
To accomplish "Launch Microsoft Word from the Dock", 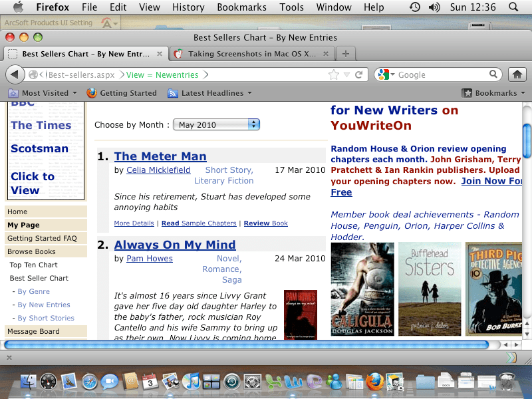I will (293, 381).
